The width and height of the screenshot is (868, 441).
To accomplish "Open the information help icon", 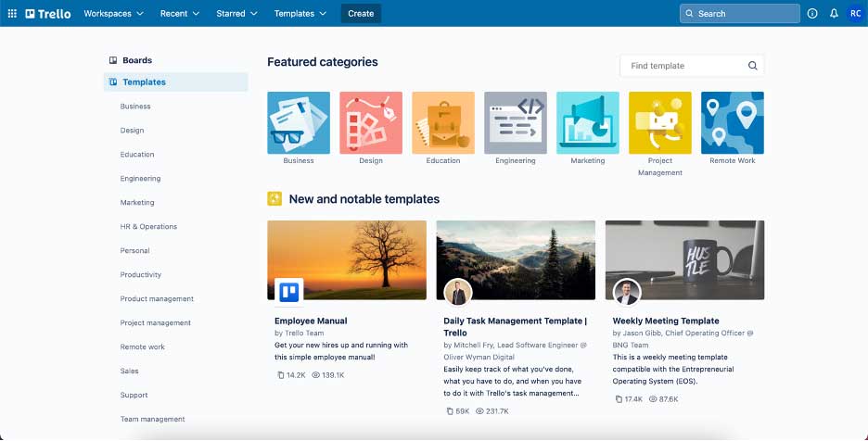I will (812, 13).
